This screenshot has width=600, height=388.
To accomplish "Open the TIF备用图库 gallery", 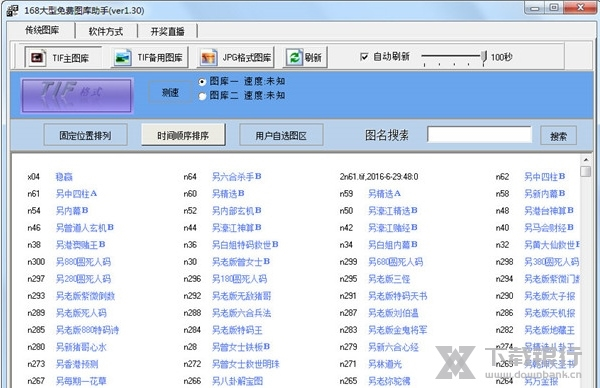I will click(x=150, y=57).
